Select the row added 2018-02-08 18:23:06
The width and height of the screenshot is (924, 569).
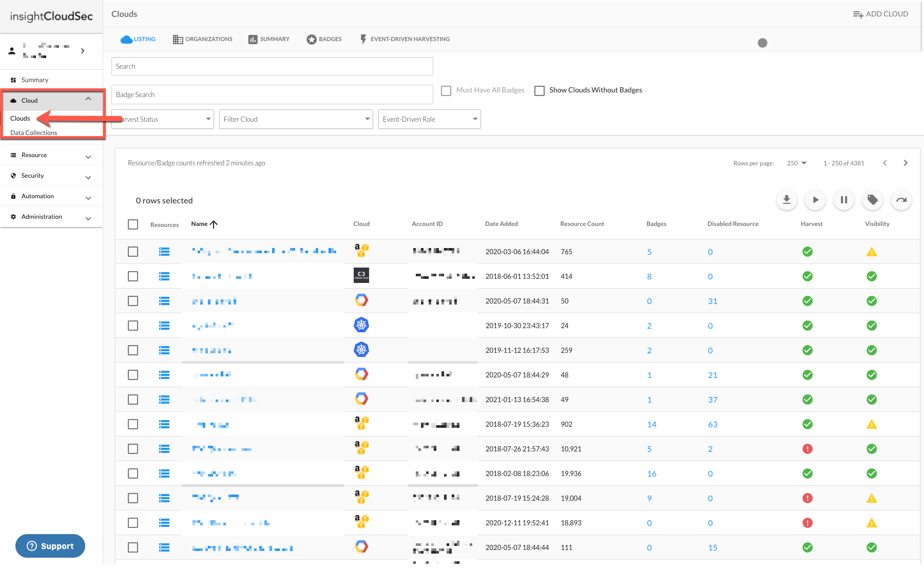tap(133, 473)
